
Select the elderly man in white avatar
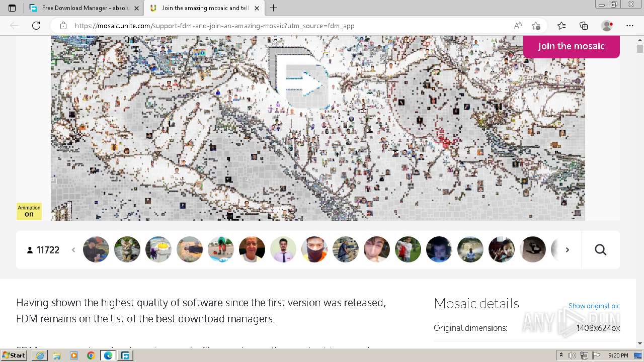pyautogui.click(x=252, y=249)
